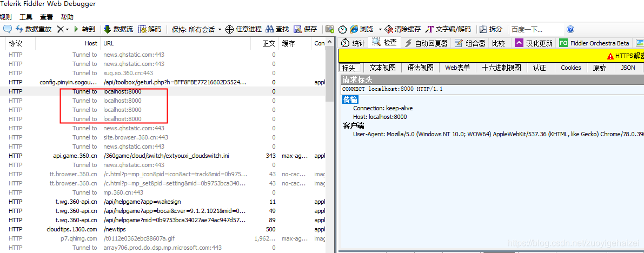The image size is (644, 253).
Task: Switch to the Cookies inspector tab
Action: (x=571, y=68)
